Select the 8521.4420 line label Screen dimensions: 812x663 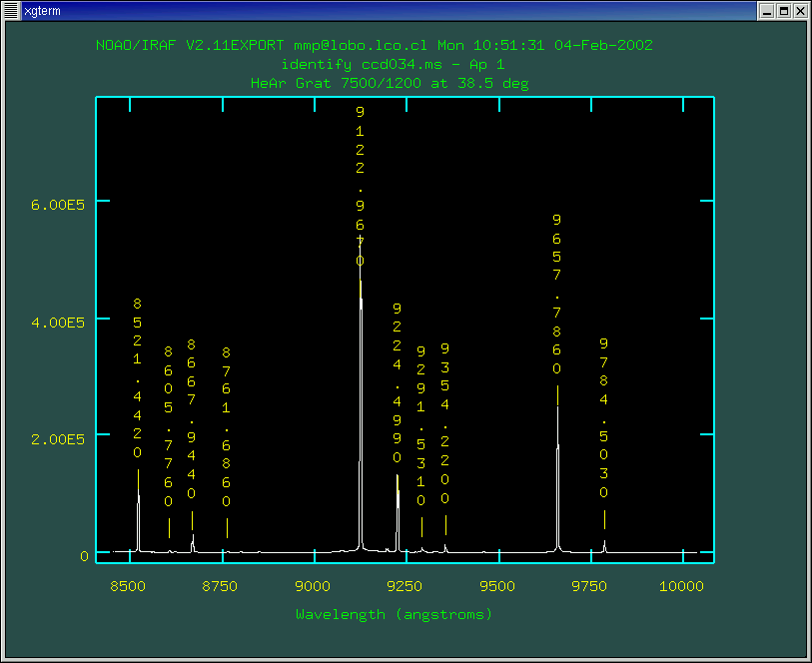point(137,377)
